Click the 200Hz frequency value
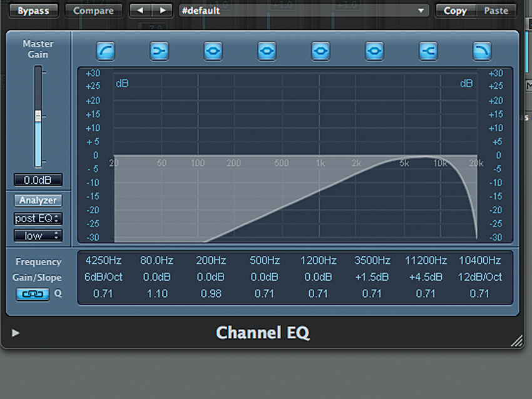Screen dimensions: 532x399 211,260
